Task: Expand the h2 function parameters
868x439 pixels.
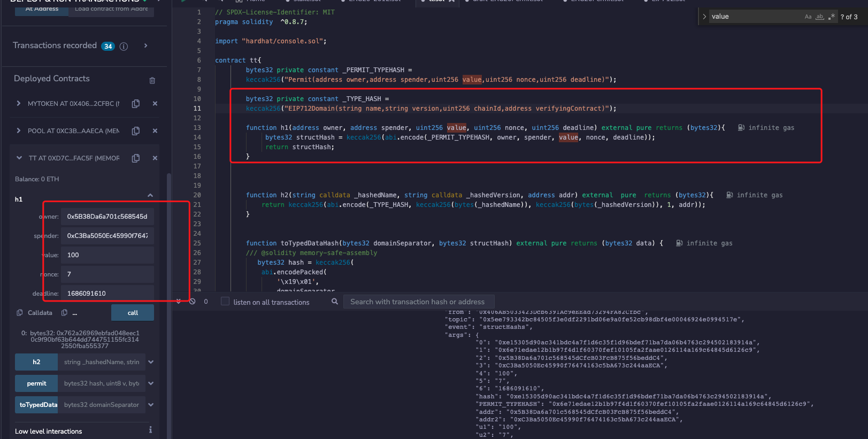Action: pyautogui.click(x=151, y=362)
